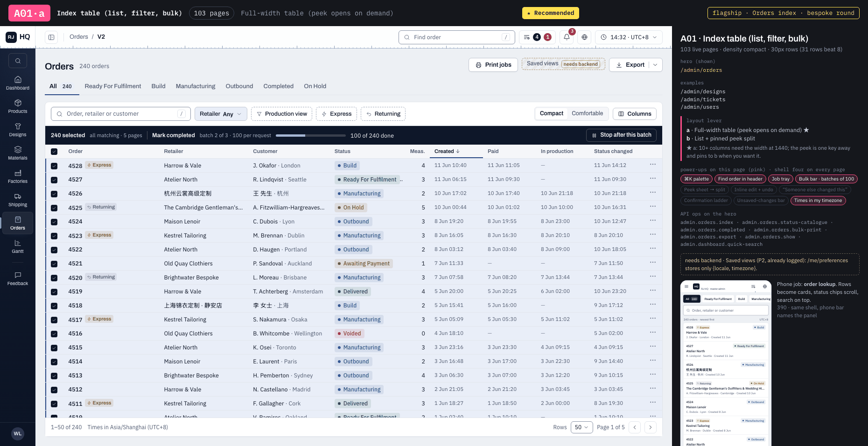Click Stop after this batch

coord(621,135)
